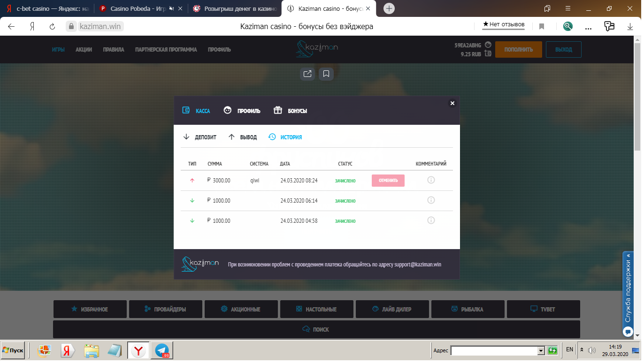Bookmark this page from the address bar
Image resolution: width=644 pixels, height=364 pixels.
click(542, 27)
